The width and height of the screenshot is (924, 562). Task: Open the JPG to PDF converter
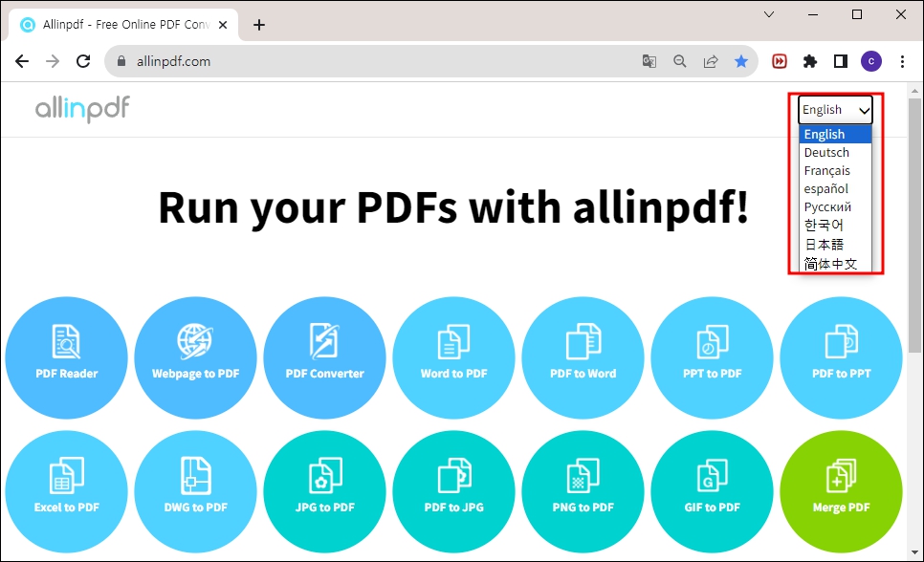coord(324,491)
